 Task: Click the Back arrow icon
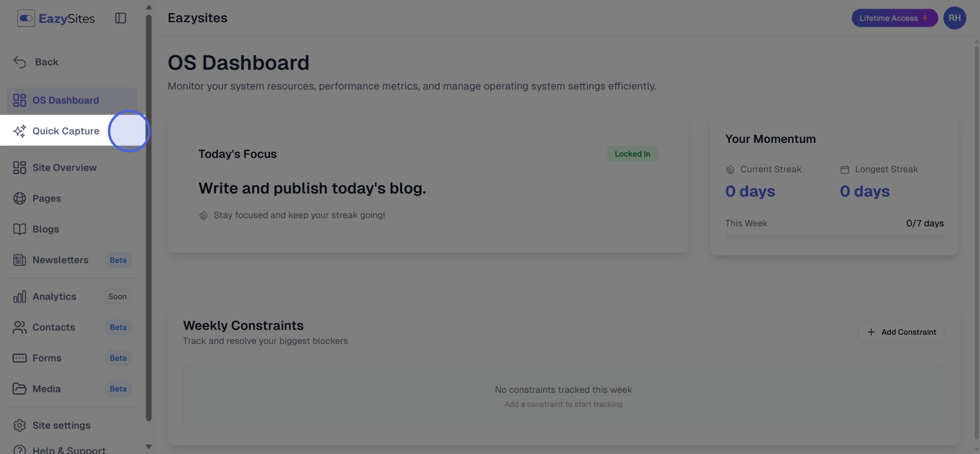[20, 62]
